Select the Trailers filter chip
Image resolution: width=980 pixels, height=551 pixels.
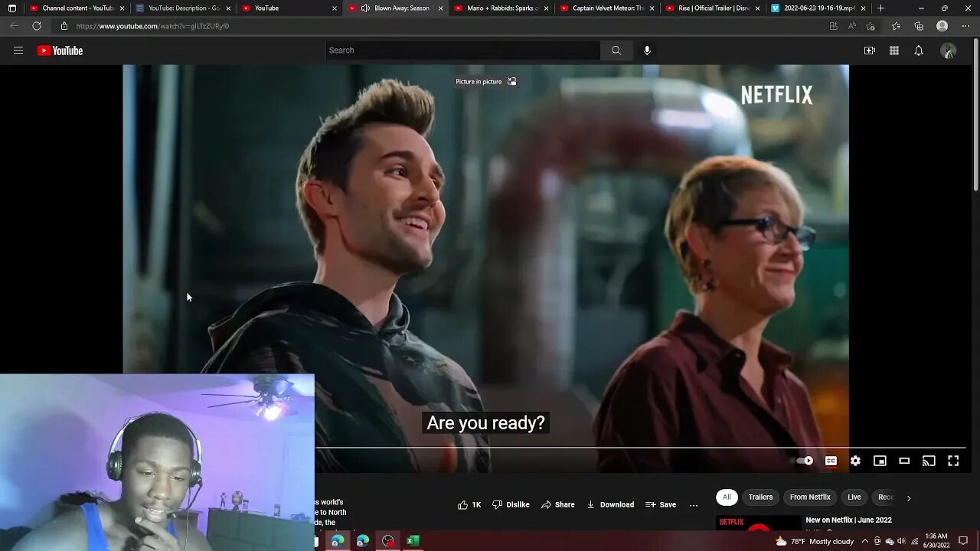(760, 497)
